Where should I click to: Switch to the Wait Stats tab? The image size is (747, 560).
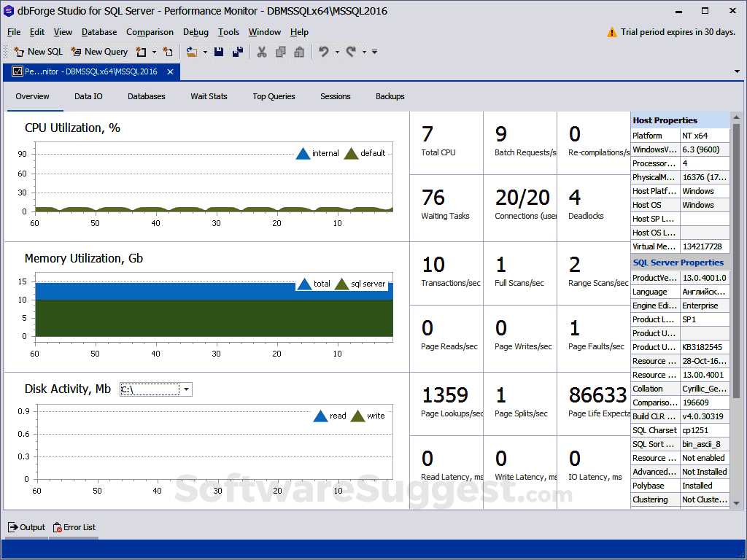click(209, 96)
